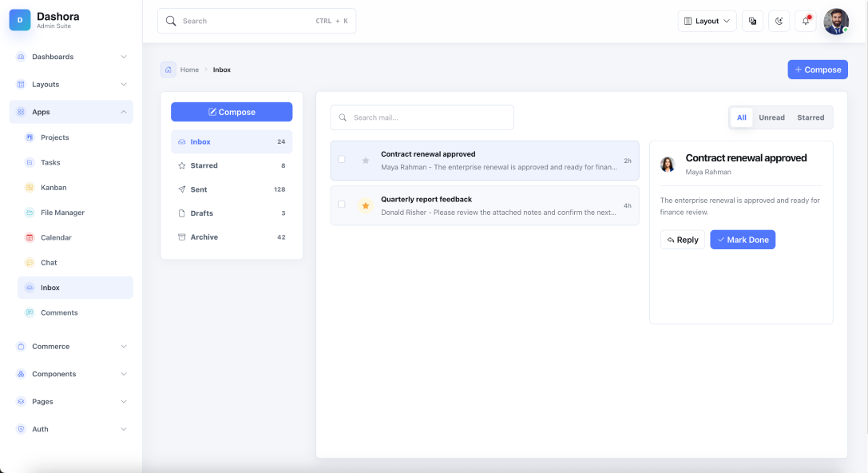Click the Sent count 128
This screenshot has width=868, height=473.
[x=279, y=189]
